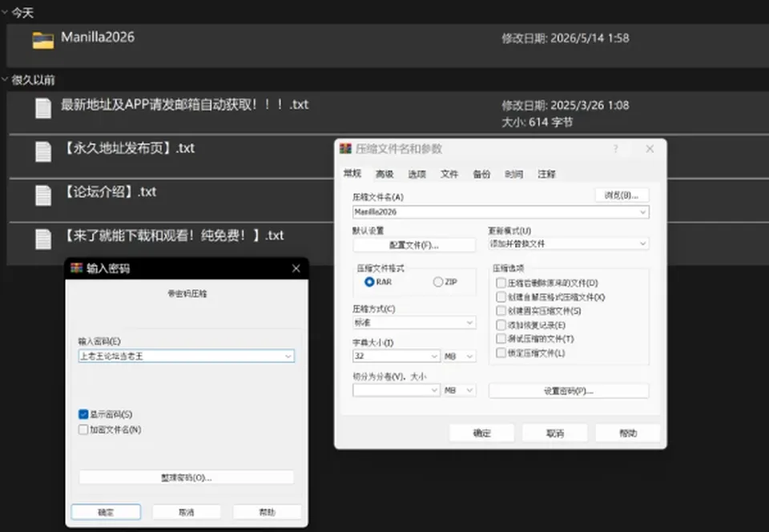Open the 注释 tab
This screenshot has height=532, width=769.
[546, 174]
